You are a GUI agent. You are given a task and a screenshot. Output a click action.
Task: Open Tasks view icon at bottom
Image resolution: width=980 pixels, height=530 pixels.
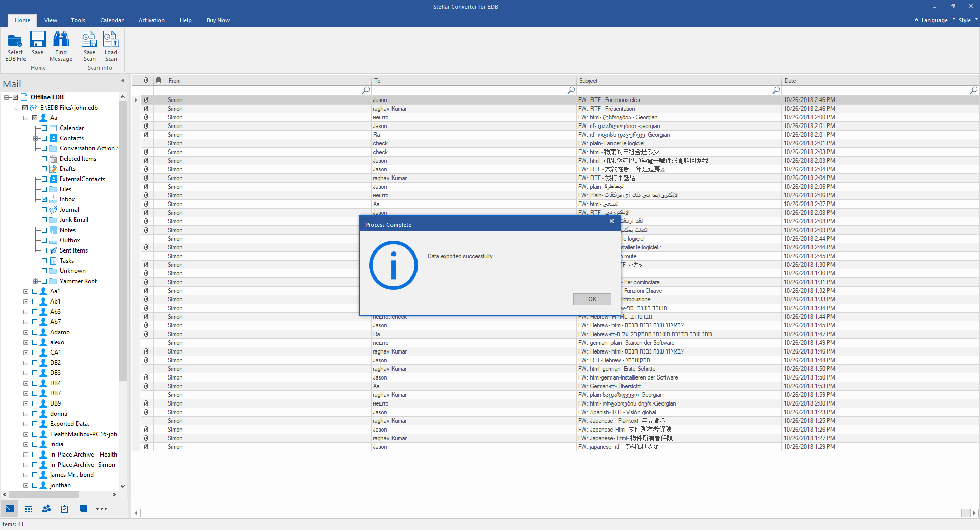[x=65, y=509]
